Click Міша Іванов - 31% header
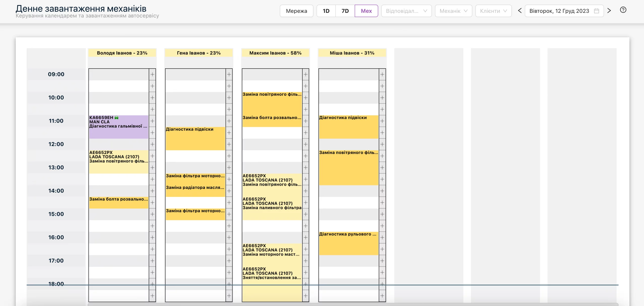 pyautogui.click(x=352, y=53)
